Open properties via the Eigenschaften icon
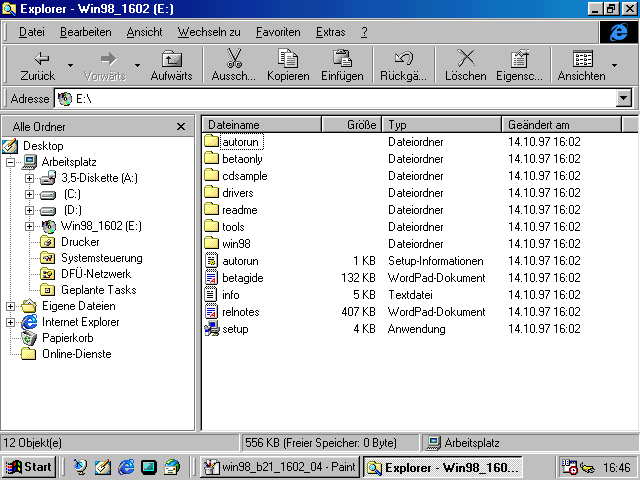Screen dimensions: 640x480 [520, 65]
